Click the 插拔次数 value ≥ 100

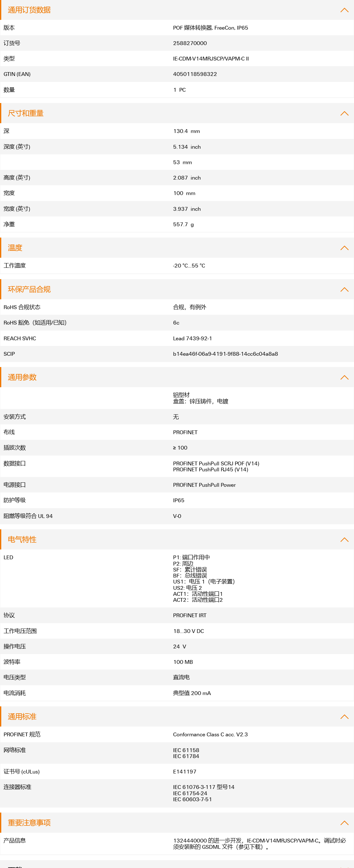point(180,448)
